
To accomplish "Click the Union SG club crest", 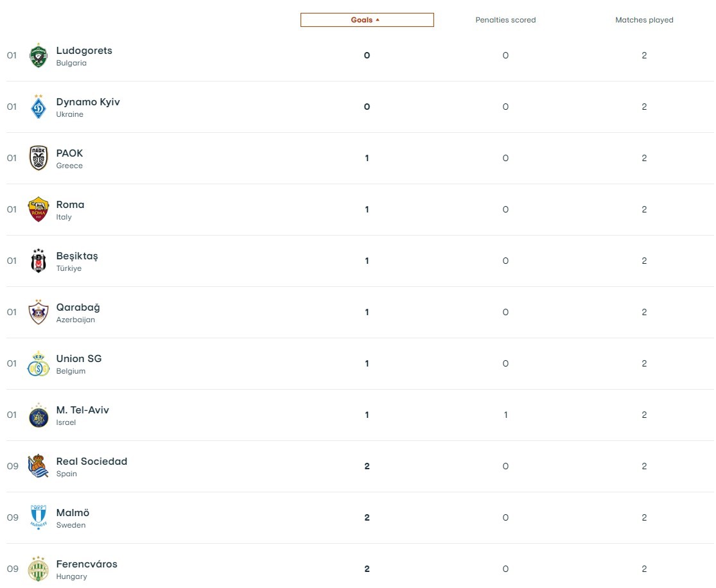I will (39, 364).
